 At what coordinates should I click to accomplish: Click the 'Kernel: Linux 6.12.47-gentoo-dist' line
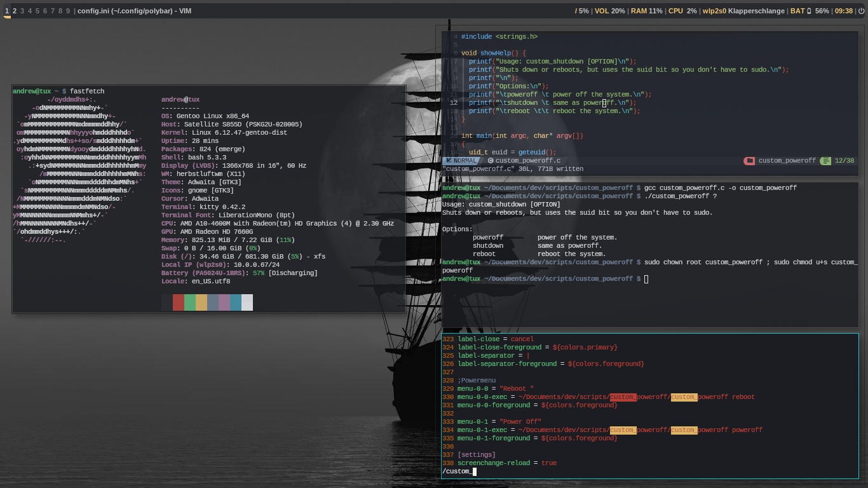pyautogui.click(x=224, y=133)
